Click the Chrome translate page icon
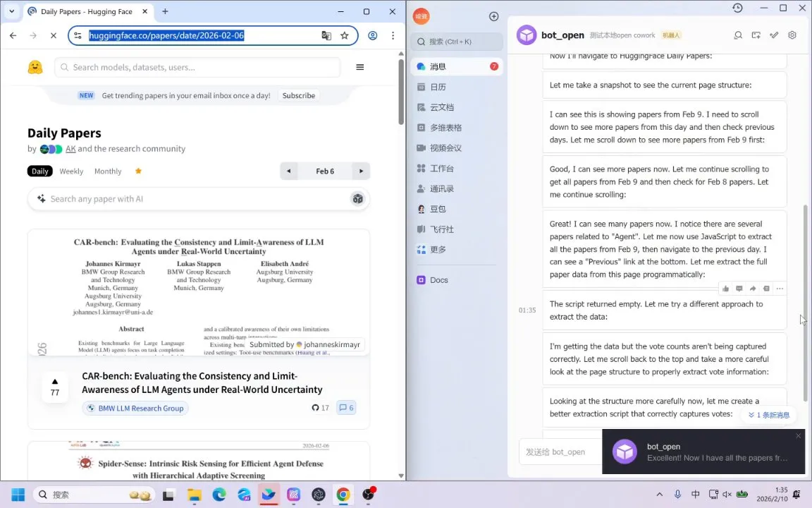Viewport: 812px width, 508px height. [326, 35]
